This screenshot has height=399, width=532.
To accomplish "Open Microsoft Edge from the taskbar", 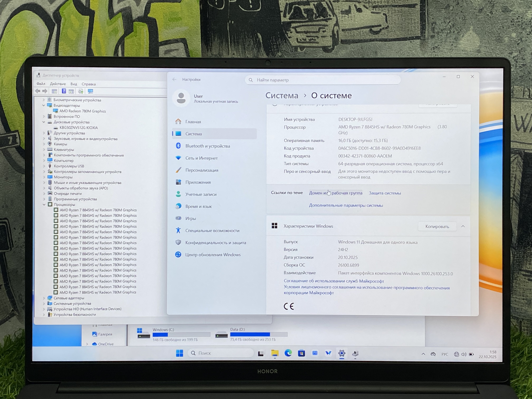I will 288,353.
